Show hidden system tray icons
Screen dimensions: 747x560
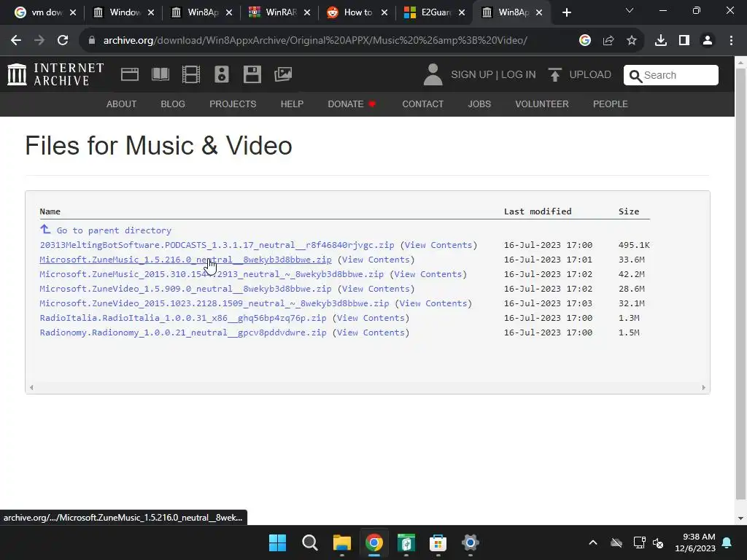(x=593, y=542)
